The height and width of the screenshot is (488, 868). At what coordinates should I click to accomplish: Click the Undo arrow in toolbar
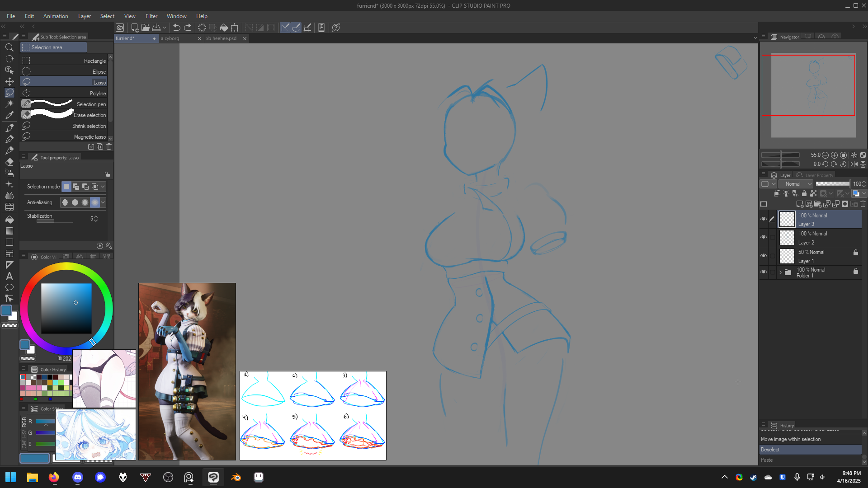pos(177,28)
